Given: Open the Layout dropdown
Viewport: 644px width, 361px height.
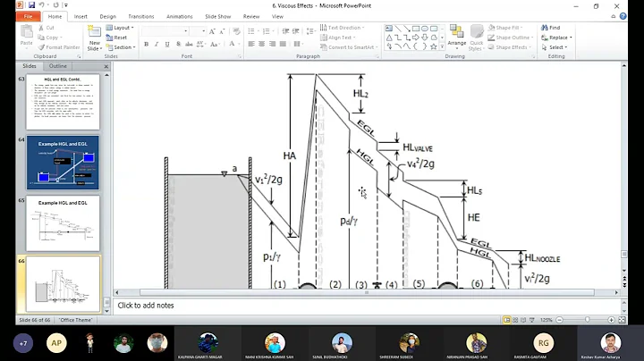Looking at the screenshot, I should point(120,28).
